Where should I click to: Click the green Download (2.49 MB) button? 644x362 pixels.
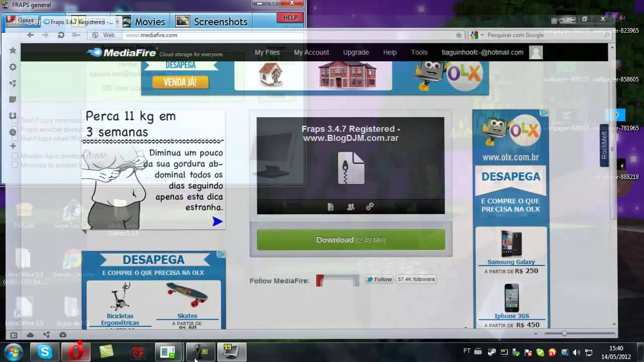351,240
